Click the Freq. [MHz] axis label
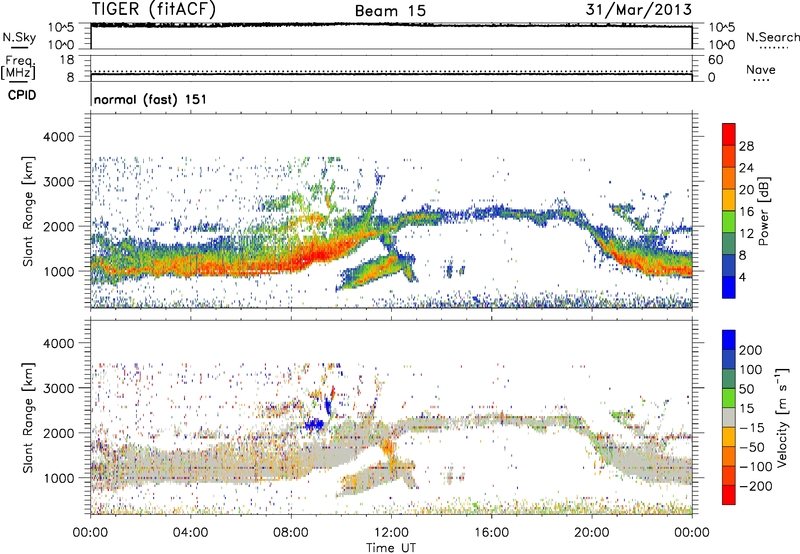Viewport: 800px width, 554px height. (18, 67)
